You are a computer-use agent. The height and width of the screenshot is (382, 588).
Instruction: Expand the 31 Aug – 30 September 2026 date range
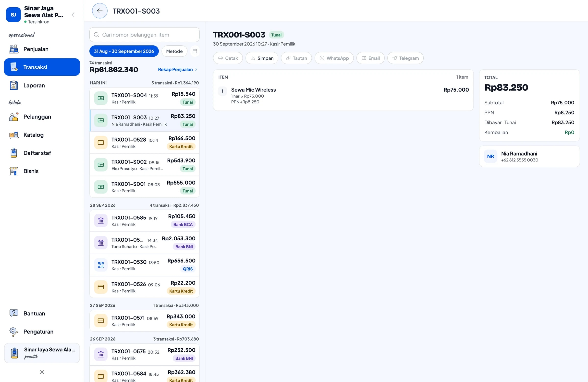point(124,51)
